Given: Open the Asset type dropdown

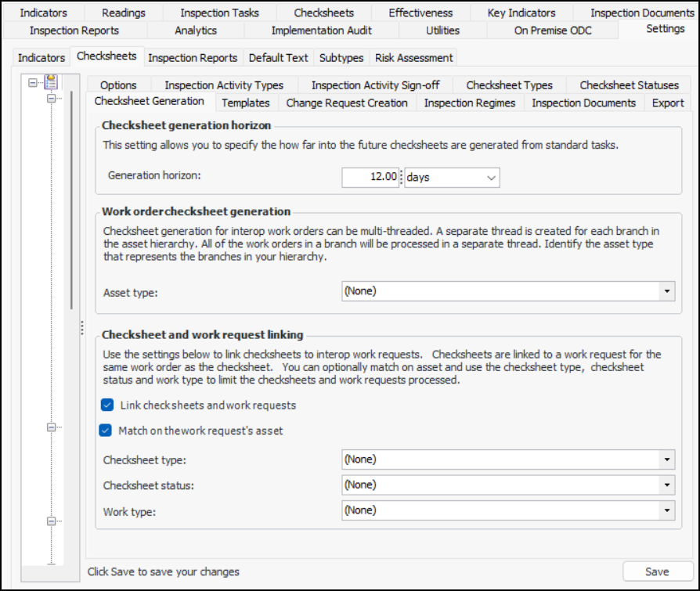Looking at the screenshot, I should point(666,291).
